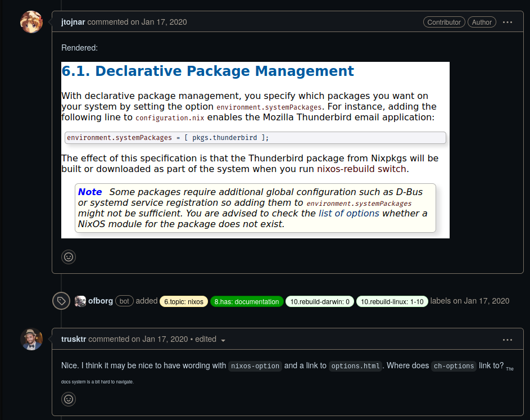Open options menu on trusktr's comment

pyautogui.click(x=508, y=340)
